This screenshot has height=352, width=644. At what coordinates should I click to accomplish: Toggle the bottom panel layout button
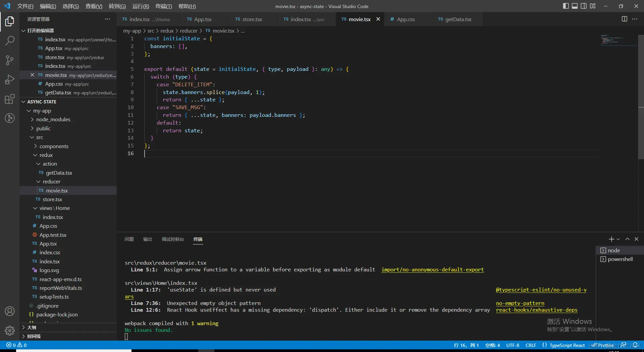click(575, 6)
